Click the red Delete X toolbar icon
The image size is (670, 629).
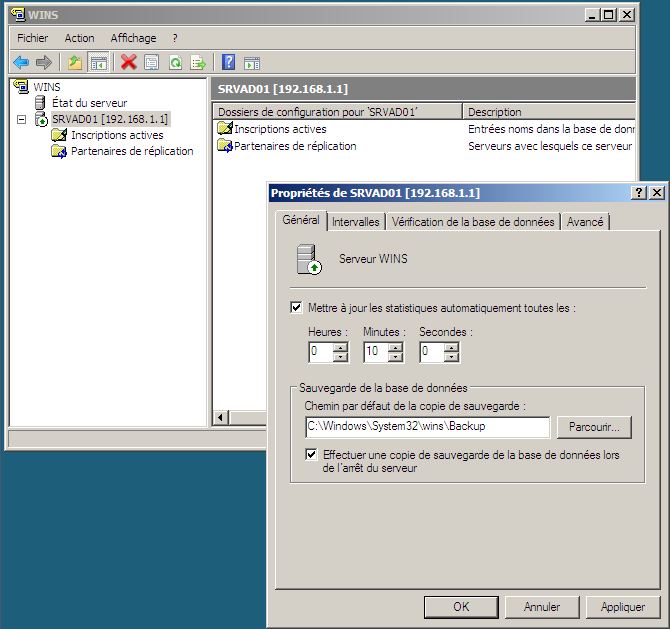[128, 62]
